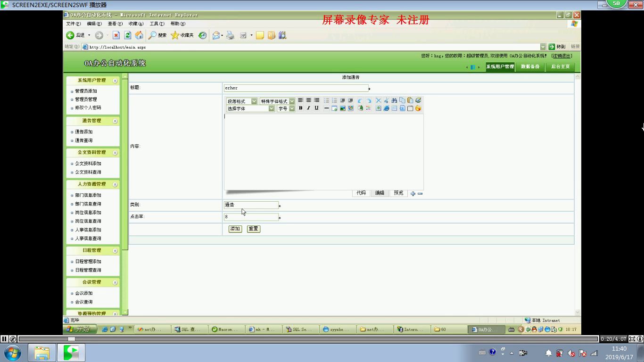Insert a bulleted list in editor

[x=326, y=100]
